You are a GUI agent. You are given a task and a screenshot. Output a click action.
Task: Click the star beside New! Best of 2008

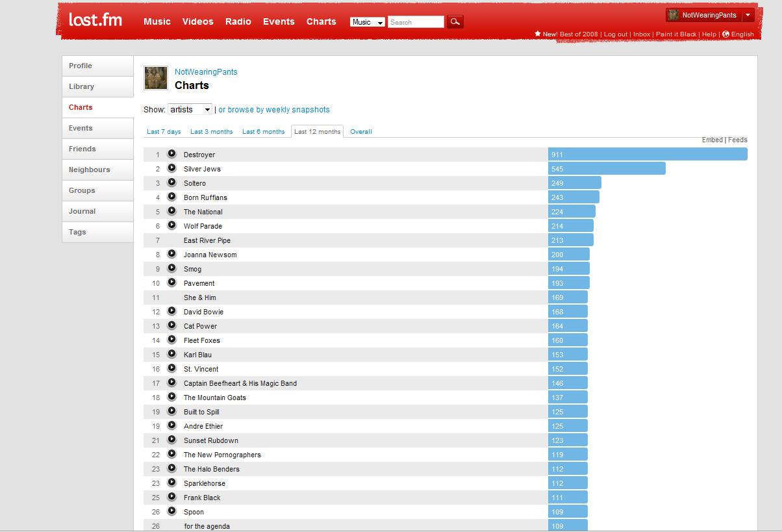tap(537, 34)
